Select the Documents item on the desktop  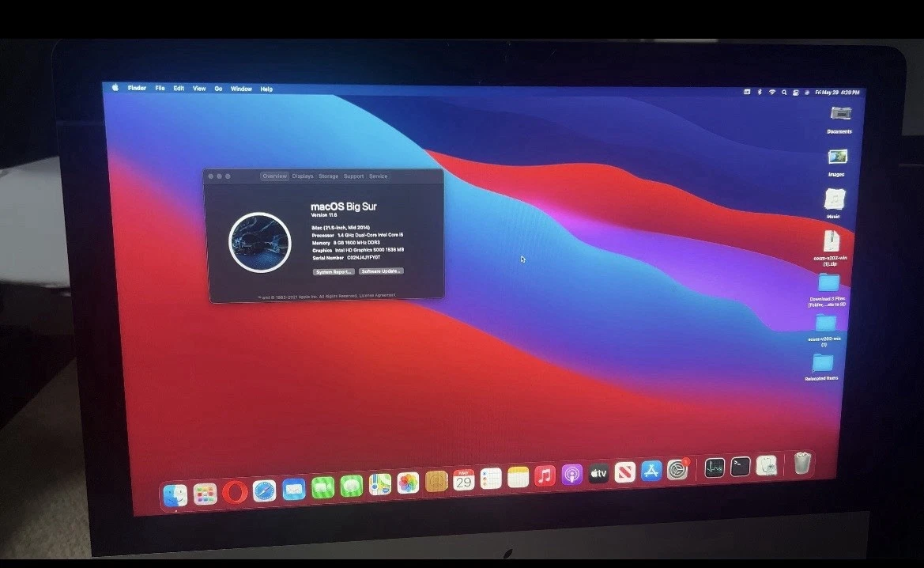coord(840,119)
